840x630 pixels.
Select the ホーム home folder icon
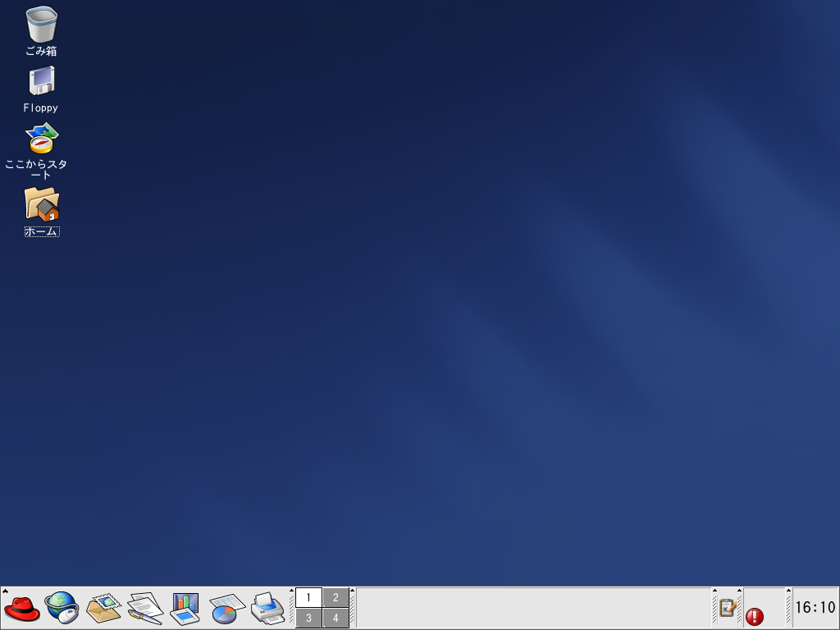(x=41, y=203)
